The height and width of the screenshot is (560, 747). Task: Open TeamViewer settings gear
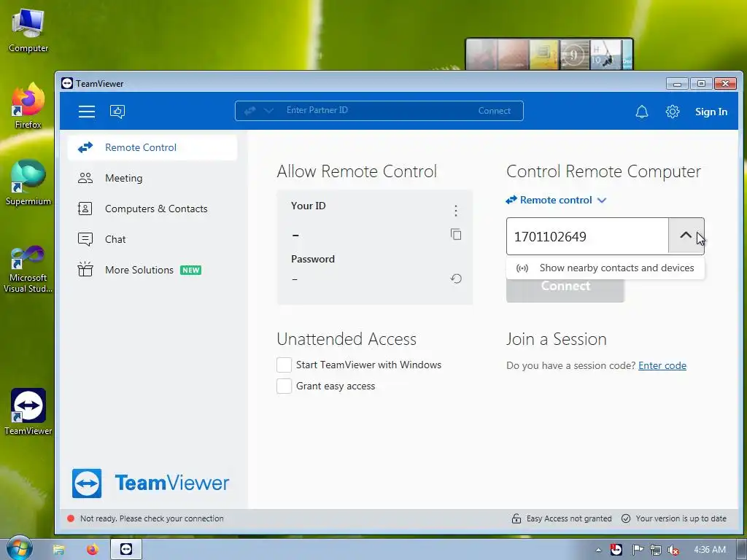[672, 112]
